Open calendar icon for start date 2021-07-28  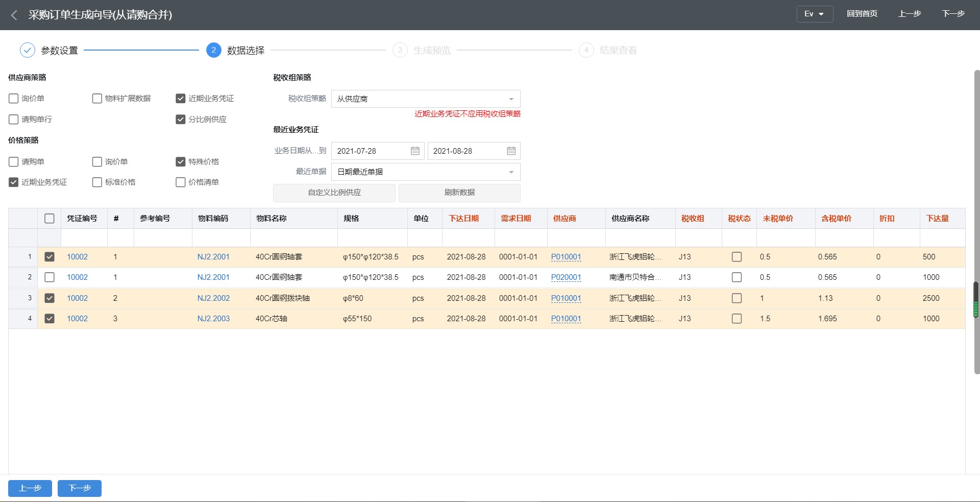pos(415,151)
